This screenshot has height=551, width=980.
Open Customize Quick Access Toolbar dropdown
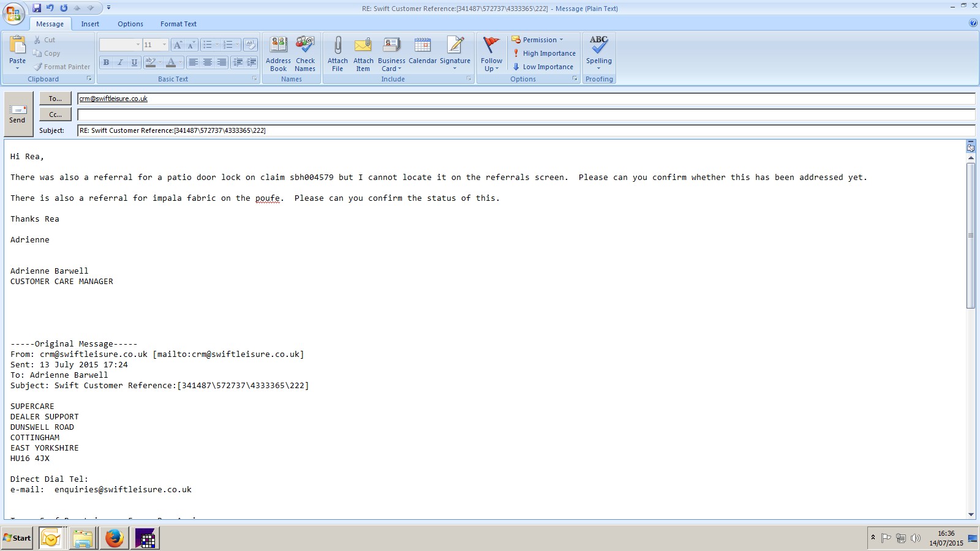coord(108,8)
